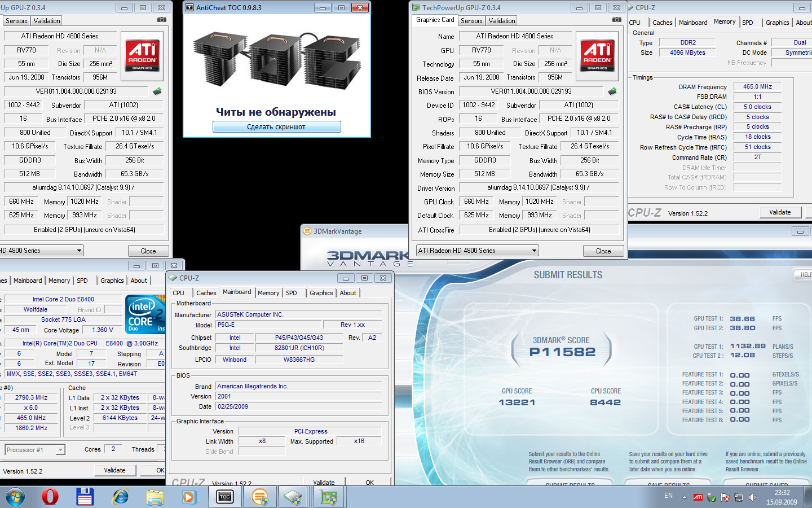Image resolution: width=812 pixels, height=508 pixels.
Task: Click ATI CrossFire status field in right GPU-Z
Action: coord(539,230)
